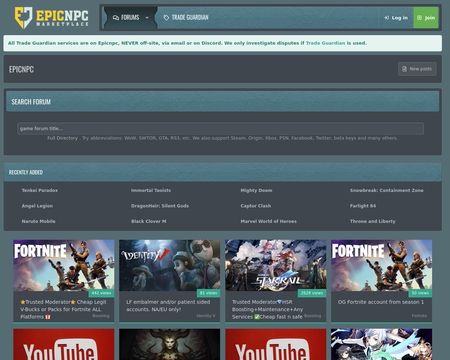This screenshot has height=360, width=450.
Task: Open the HSR Boosting+Maintenance listing title
Action: [267, 309]
